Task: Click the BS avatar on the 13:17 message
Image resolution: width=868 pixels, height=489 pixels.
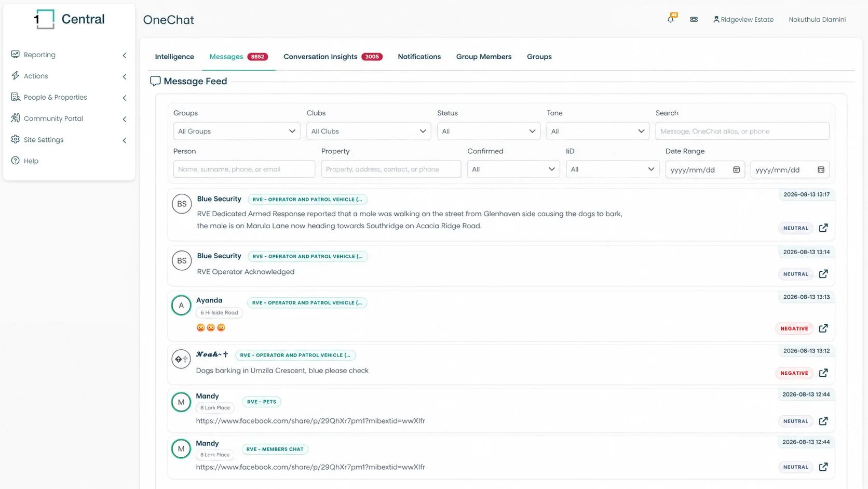Action: point(182,204)
